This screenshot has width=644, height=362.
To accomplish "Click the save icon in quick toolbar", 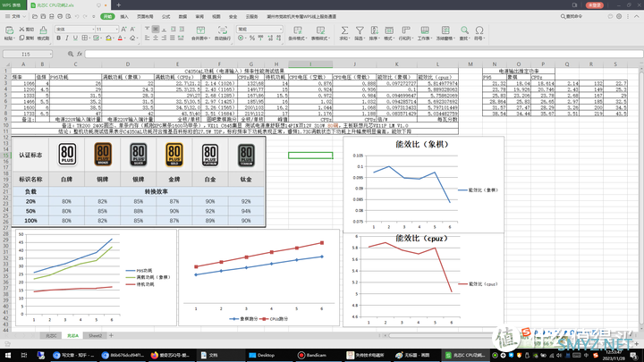I will coord(43,16).
